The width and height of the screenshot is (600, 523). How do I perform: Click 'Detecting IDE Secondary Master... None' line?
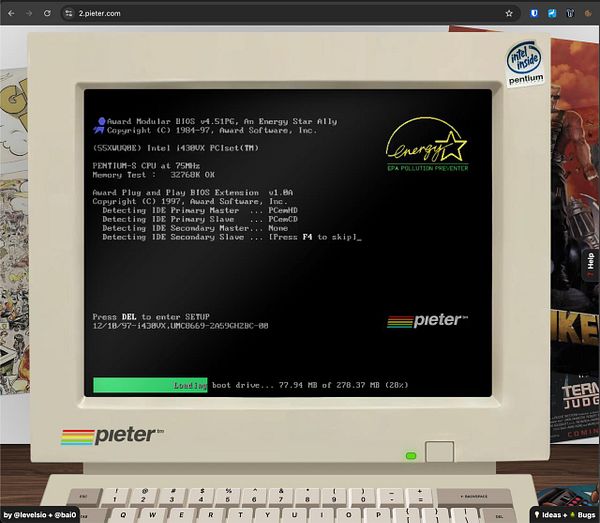point(195,228)
